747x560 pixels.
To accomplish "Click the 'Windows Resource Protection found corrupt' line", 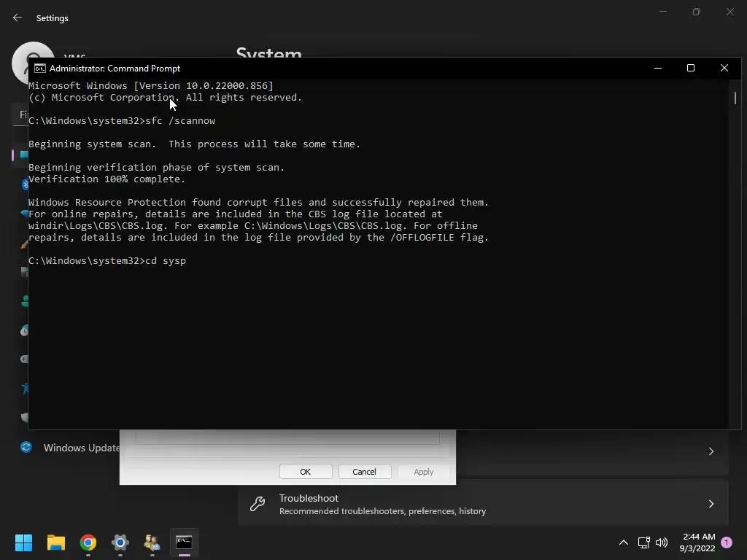I will pos(259,203).
